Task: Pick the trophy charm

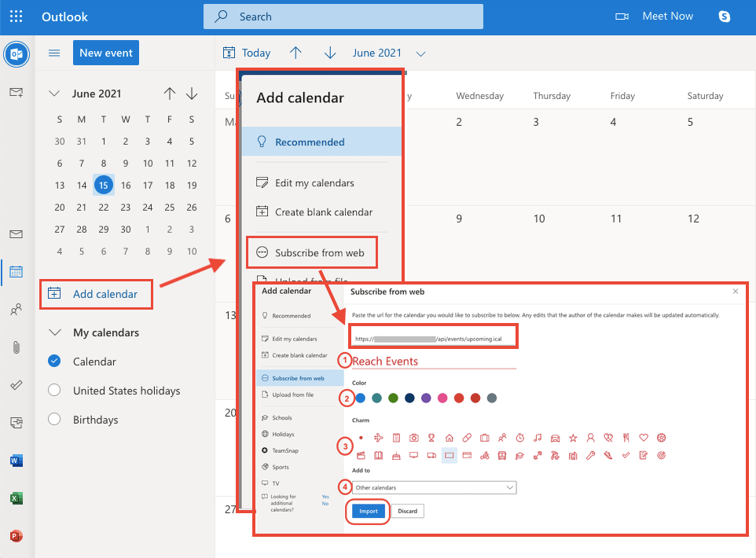Action: pos(431,438)
